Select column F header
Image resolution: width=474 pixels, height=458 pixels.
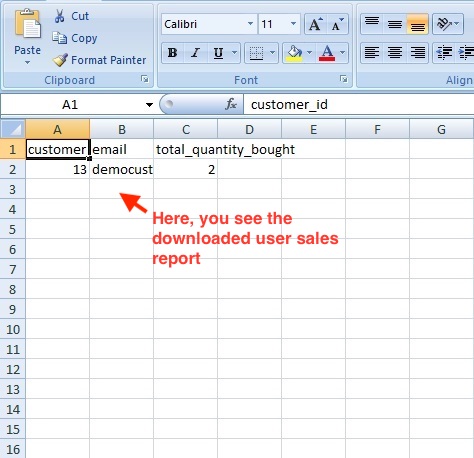(x=377, y=129)
